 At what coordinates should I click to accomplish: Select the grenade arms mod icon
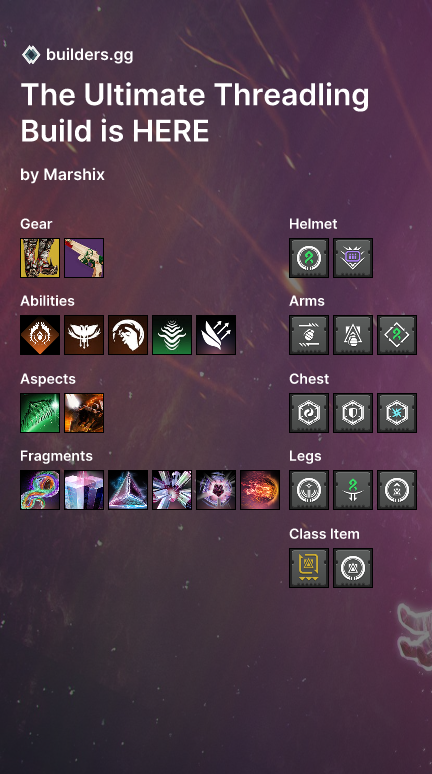[x=309, y=335]
